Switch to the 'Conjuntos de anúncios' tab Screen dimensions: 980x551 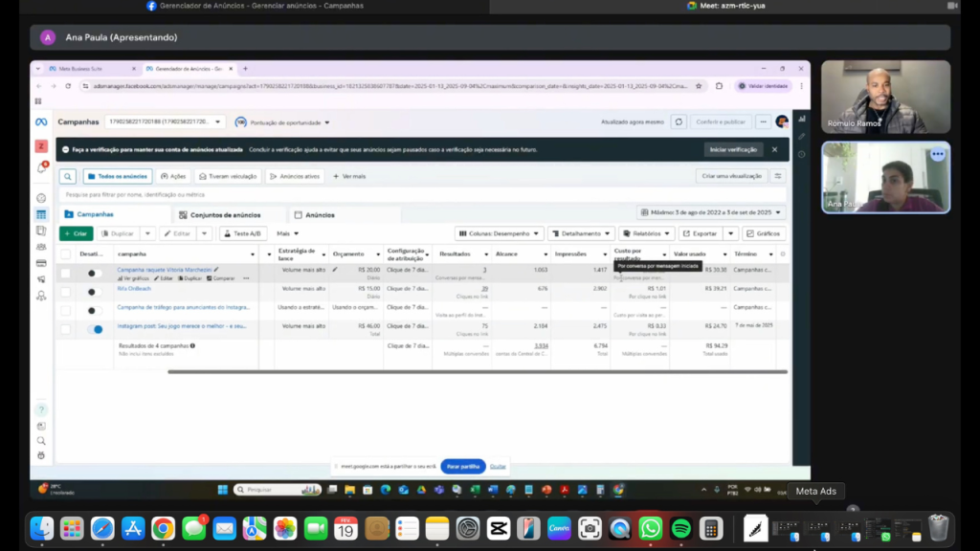click(225, 215)
